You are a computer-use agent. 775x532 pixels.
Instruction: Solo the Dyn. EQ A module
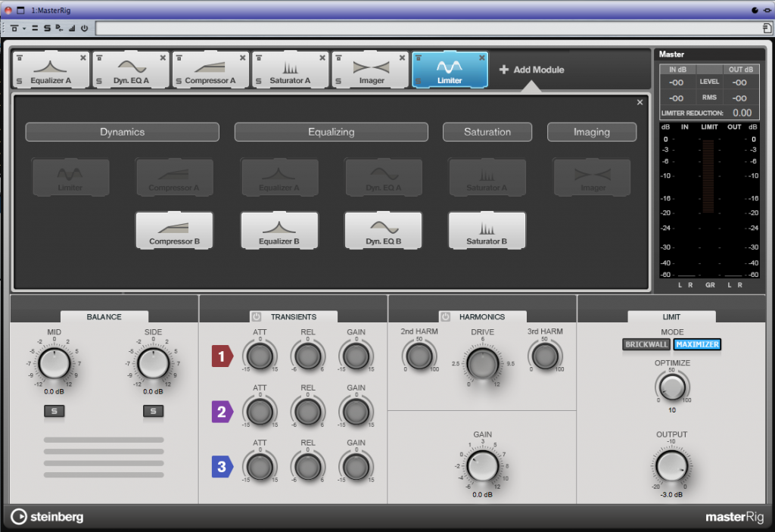[x=99, y=81]
